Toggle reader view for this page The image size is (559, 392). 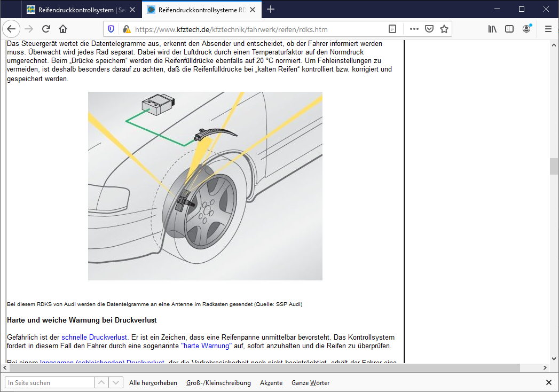pyautogui.click(x=392, y=29)
